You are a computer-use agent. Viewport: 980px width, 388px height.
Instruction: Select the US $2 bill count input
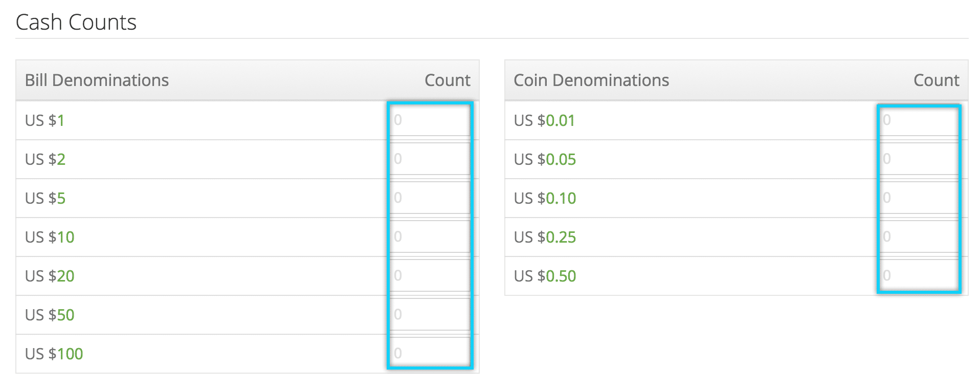[x=430, y=159]
